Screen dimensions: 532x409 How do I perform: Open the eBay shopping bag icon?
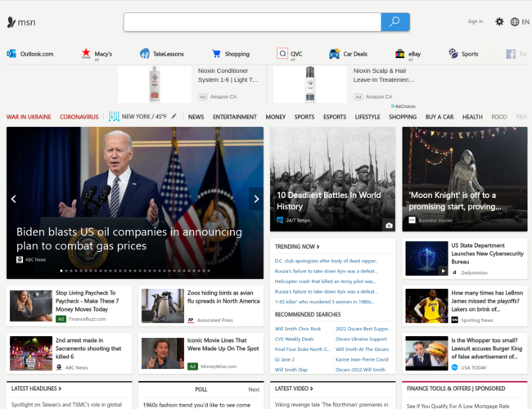click(x=399, y=54)
